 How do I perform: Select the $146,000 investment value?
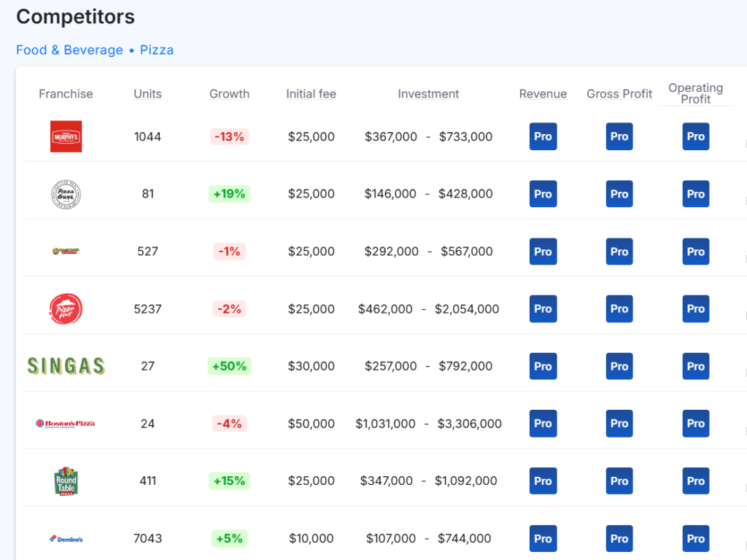[390, 194]
